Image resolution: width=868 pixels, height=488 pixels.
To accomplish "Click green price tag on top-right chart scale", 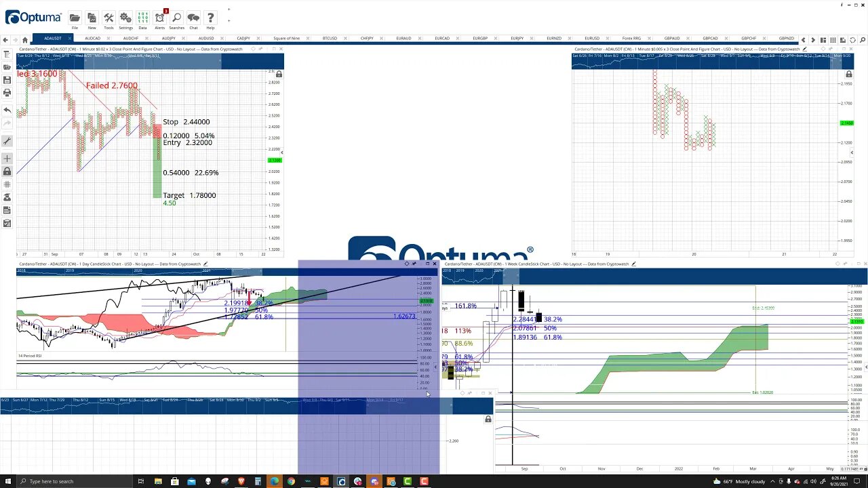I will 846,123.
